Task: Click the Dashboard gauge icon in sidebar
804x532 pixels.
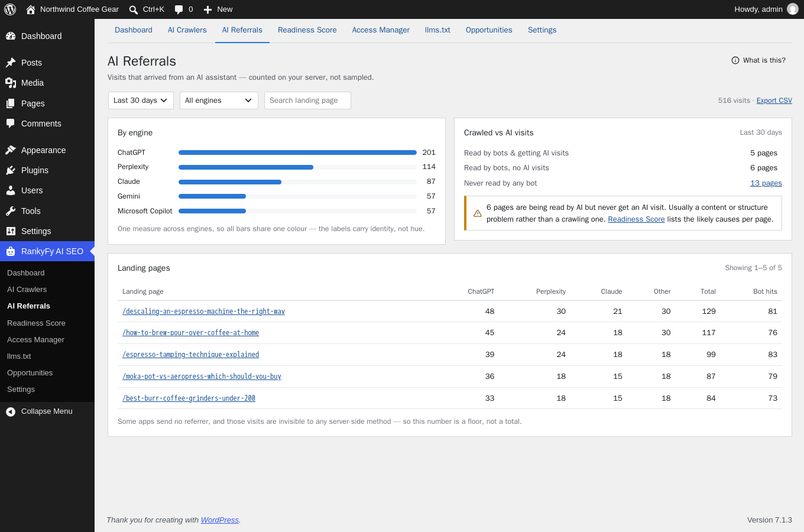Action: 11,36
